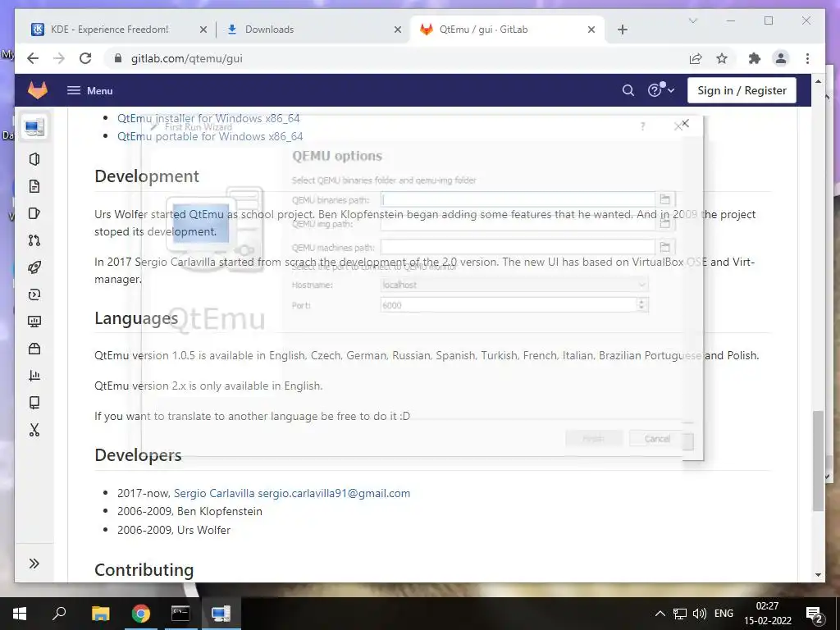Show hidden system tray icons
Viewport: 840px width, 630px height.
click(x=660, y=614)
